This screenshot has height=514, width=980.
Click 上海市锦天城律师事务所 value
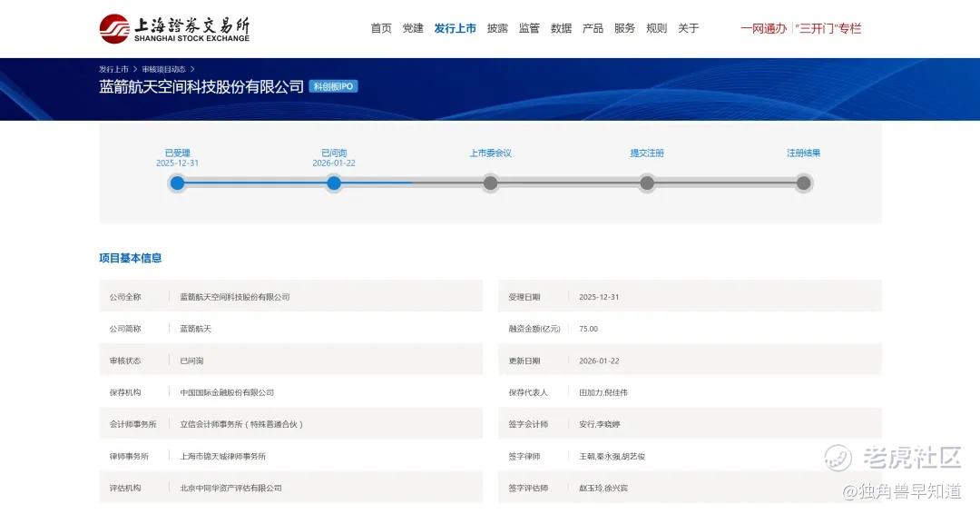[223, 457]
